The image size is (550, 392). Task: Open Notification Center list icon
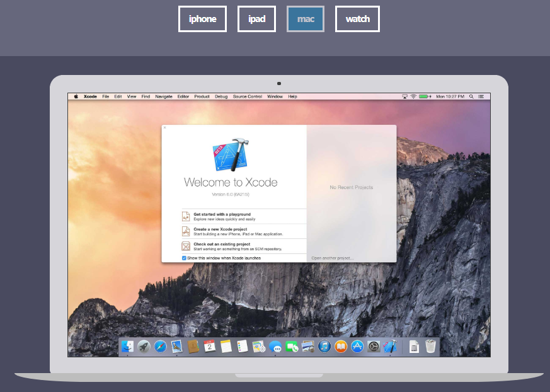(x=481, y=96)
